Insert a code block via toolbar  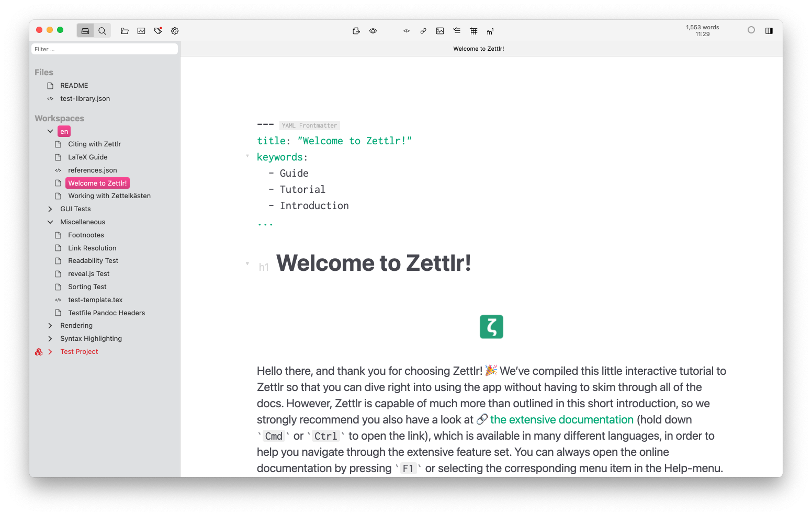coord(407,31)
